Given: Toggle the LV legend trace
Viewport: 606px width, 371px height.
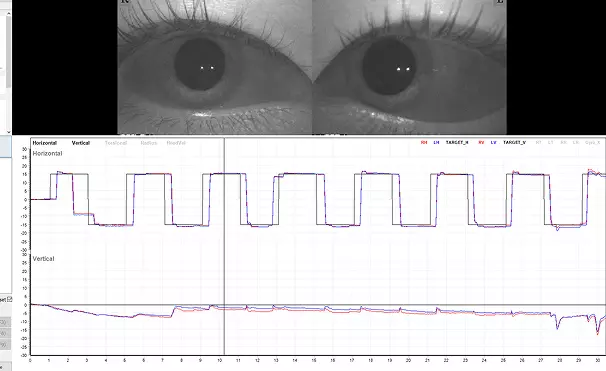Looking at the screenshot, I should (x=494, y=143).
